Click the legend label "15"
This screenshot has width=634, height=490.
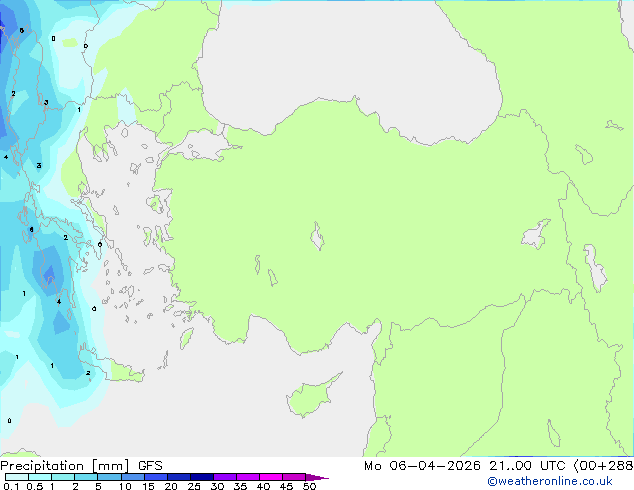tap(148, 486)
